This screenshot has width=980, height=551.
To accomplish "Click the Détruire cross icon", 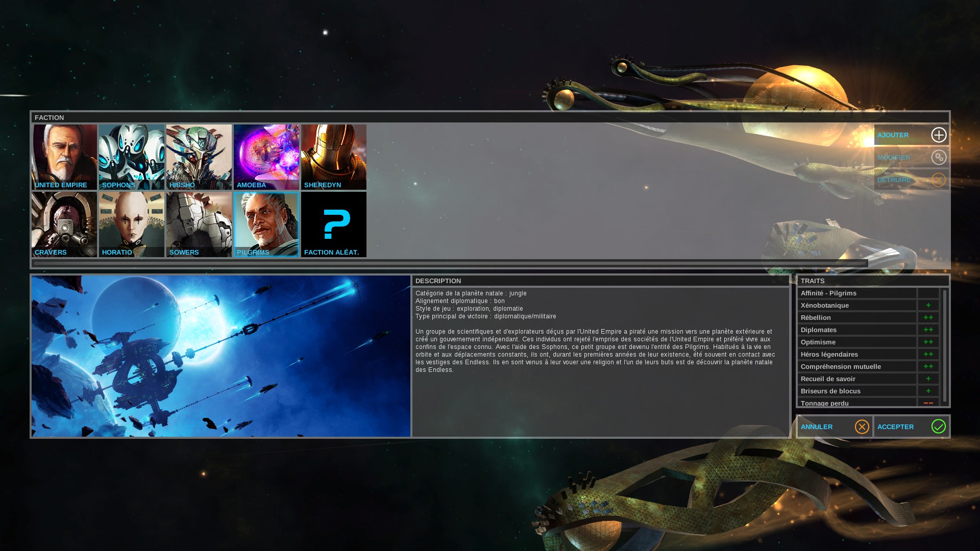I will point(938,180).
